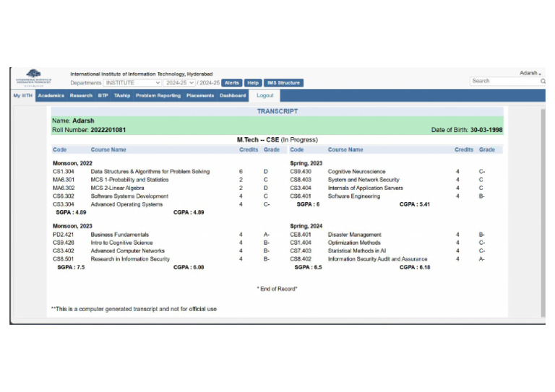
Task: Open the TAship menu
Action: coord(122,95)
